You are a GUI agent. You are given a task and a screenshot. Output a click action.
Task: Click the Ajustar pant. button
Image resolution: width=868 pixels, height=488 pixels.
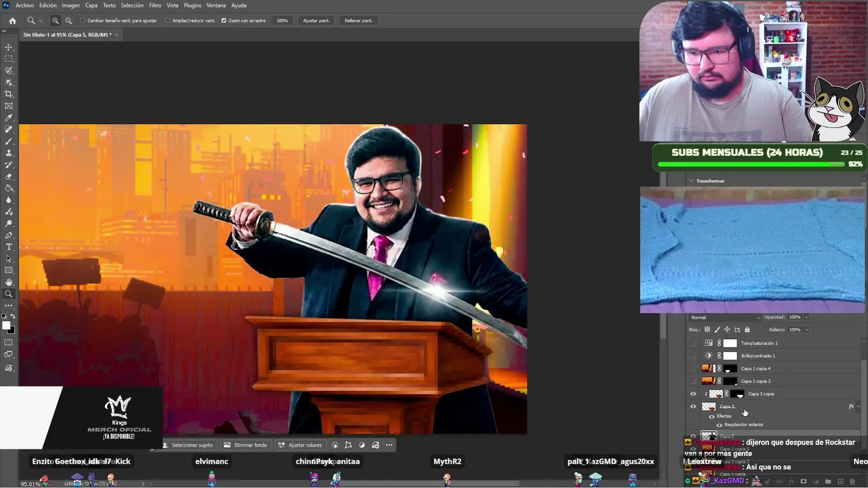pyautogui.click(x=316, y=20)
